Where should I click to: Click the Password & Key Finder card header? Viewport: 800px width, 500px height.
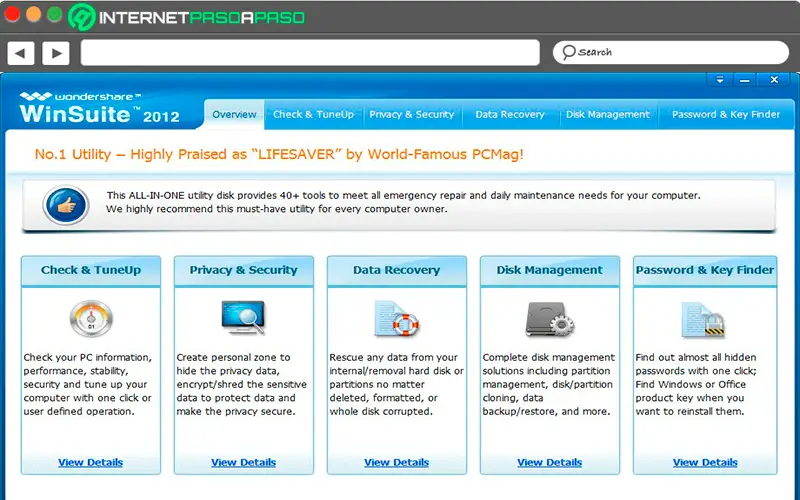point(705,270)
